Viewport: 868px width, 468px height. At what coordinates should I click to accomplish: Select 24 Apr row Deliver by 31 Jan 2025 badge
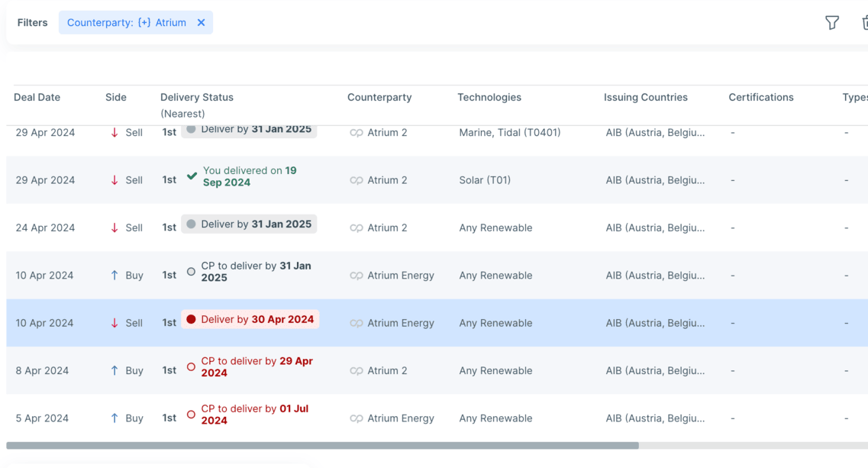tap(249, 224)
